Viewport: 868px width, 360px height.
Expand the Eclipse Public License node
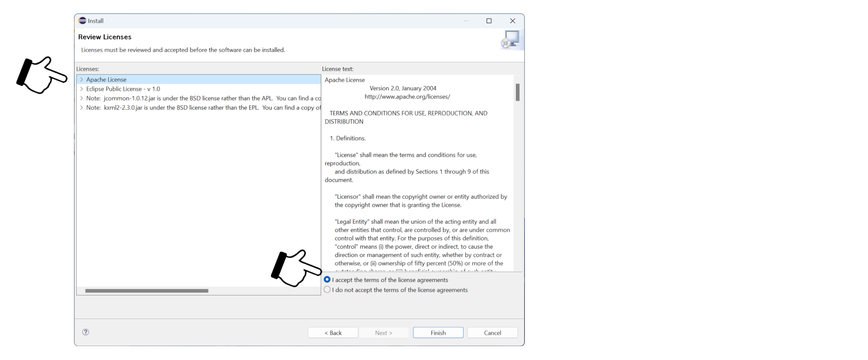81,89
